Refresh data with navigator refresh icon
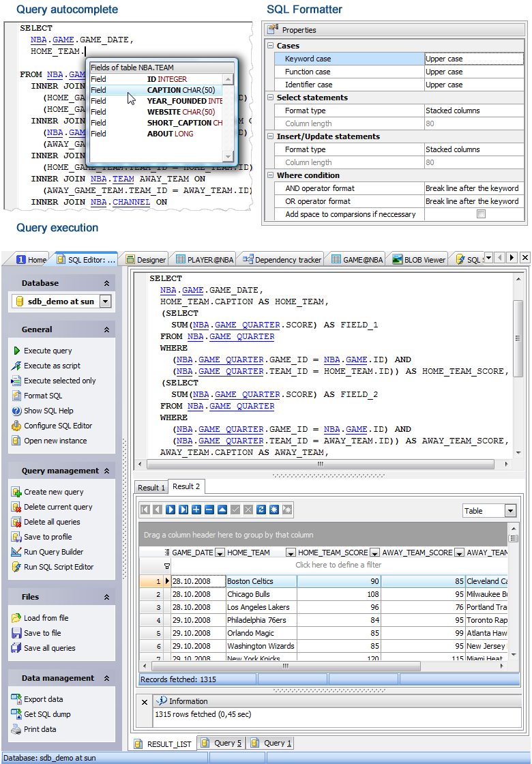The width and height of the screenshot is (532, 764). point(261,510)
